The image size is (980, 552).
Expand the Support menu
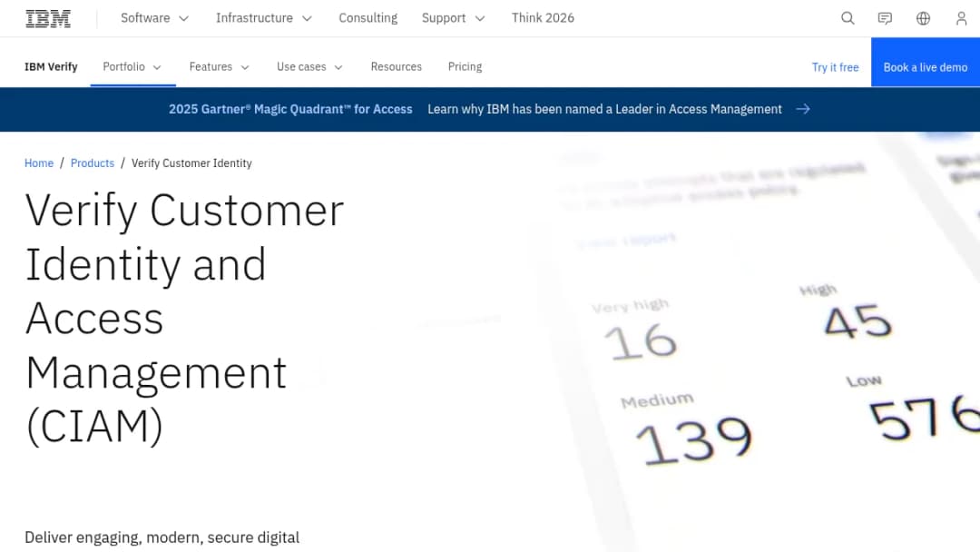tap(453, 18)
